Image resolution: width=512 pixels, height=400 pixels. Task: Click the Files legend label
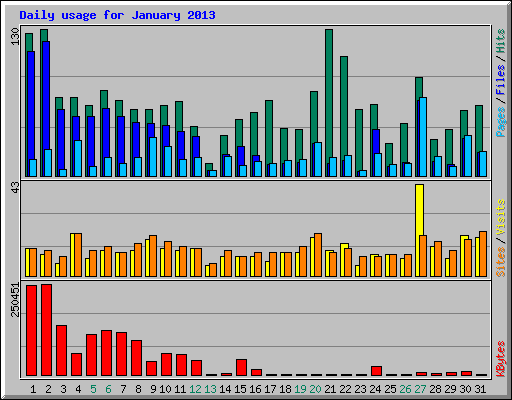pyautogui.click(x=500, y=79)
